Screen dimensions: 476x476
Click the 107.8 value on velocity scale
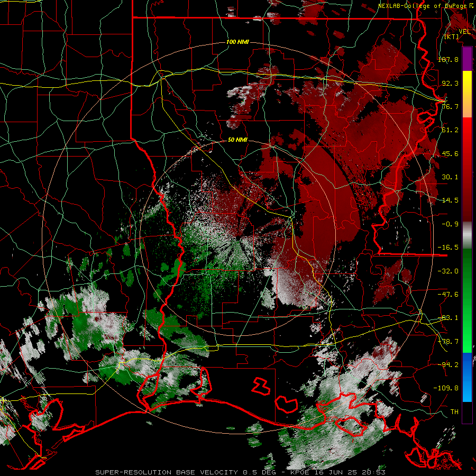tap(448, 59)
